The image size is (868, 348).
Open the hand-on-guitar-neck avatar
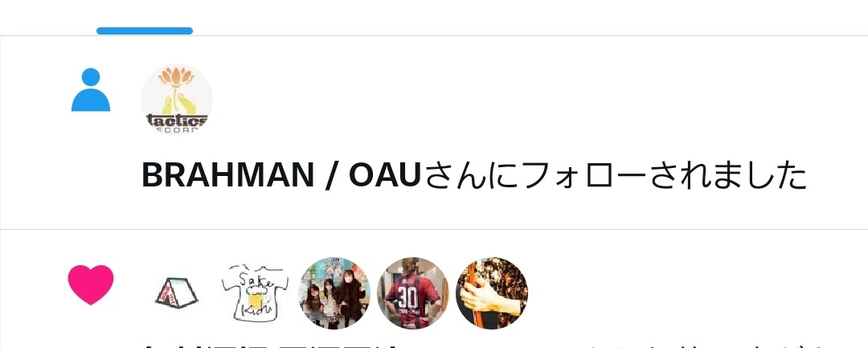tap(492, 293)
